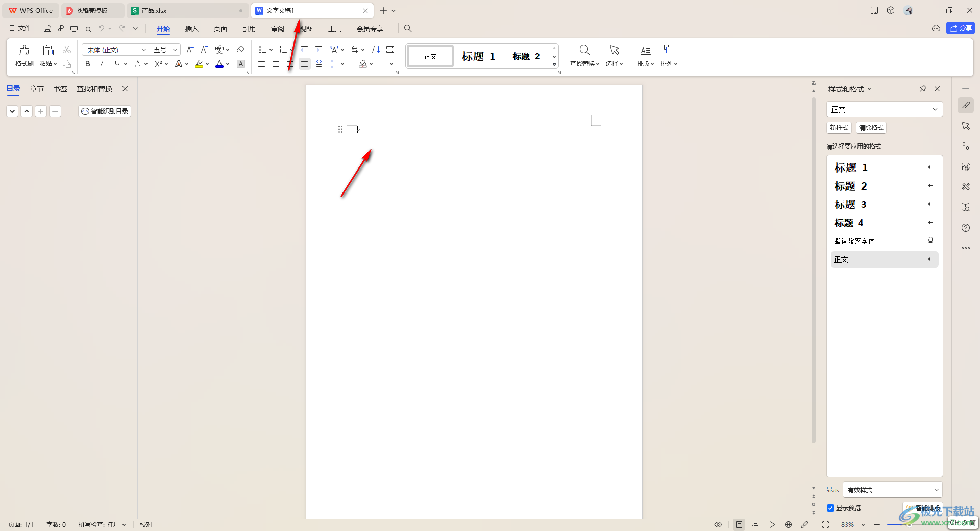This screenshot has width=980, height=531.
Task: Toggle underline formatting
Action: [x=117, y=64]
